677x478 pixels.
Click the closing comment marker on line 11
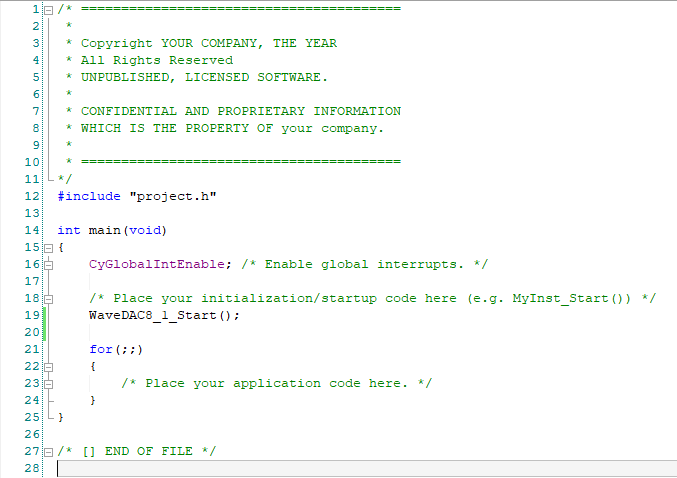(x=65, y=178)
